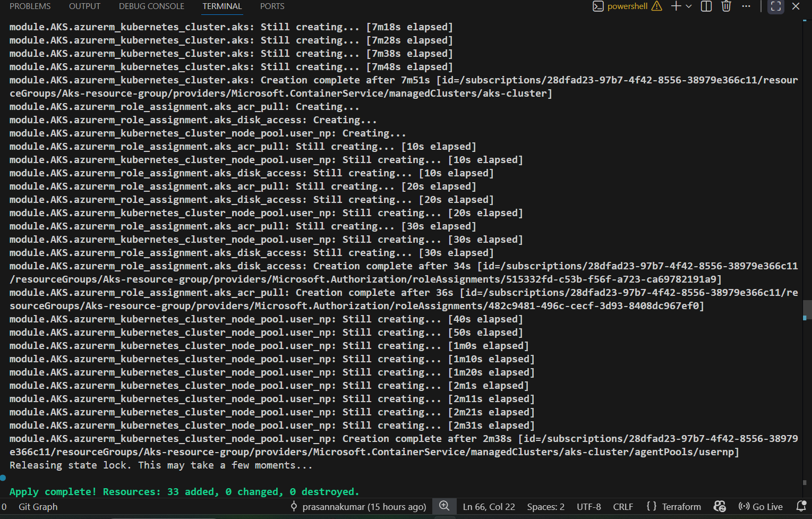The height and width of the screenshot is (519, 812).
Task: Split the terminal with the split icon
Action: pyautogui.click(x=706, y=6)
